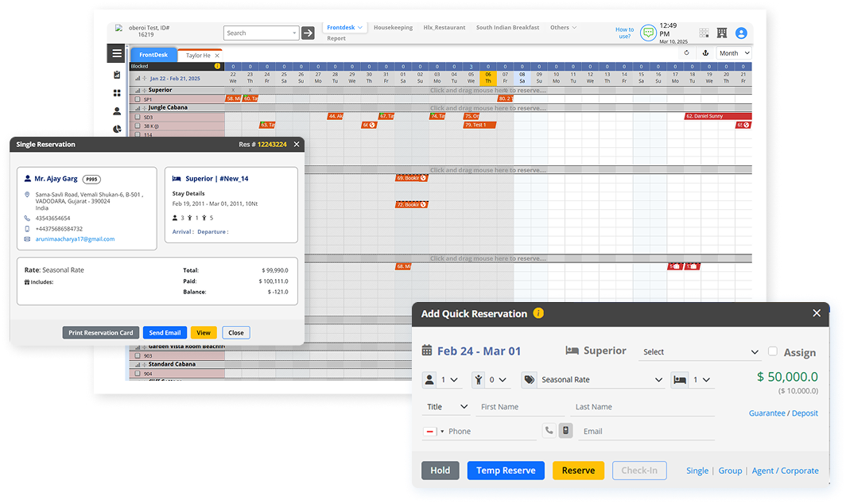Image resolution: width=846 pixels, height=504 pixels.
Task: Open the guest profile icon in the left sidebar
Action: pyautogui.click(x=117, y=111)
